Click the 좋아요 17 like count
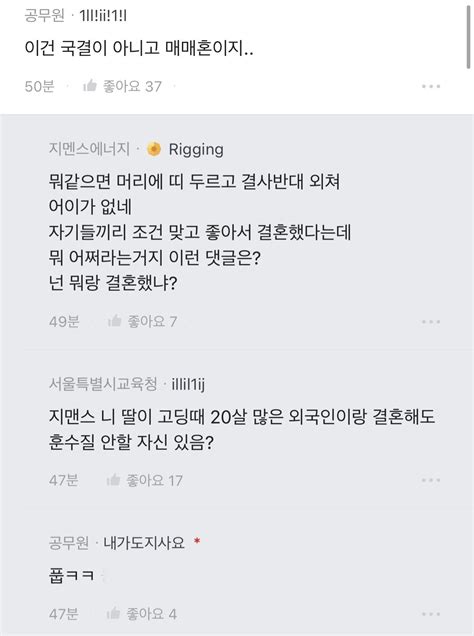Screen dimensions: 474x636 (x=154, y=480)
